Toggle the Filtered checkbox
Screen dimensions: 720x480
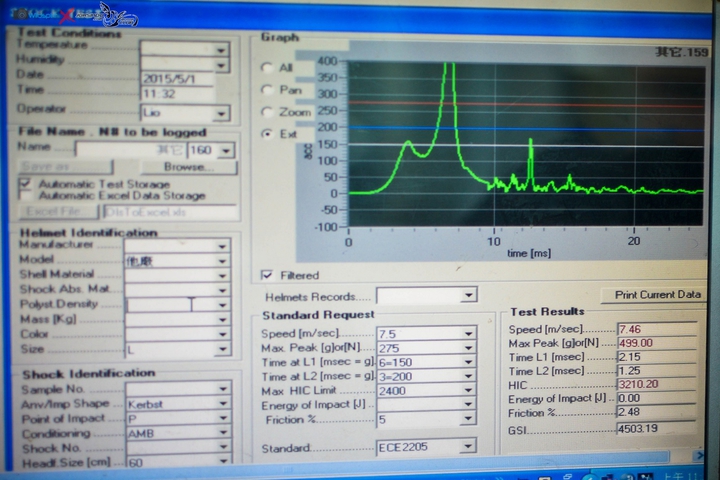tap(267, 275)
